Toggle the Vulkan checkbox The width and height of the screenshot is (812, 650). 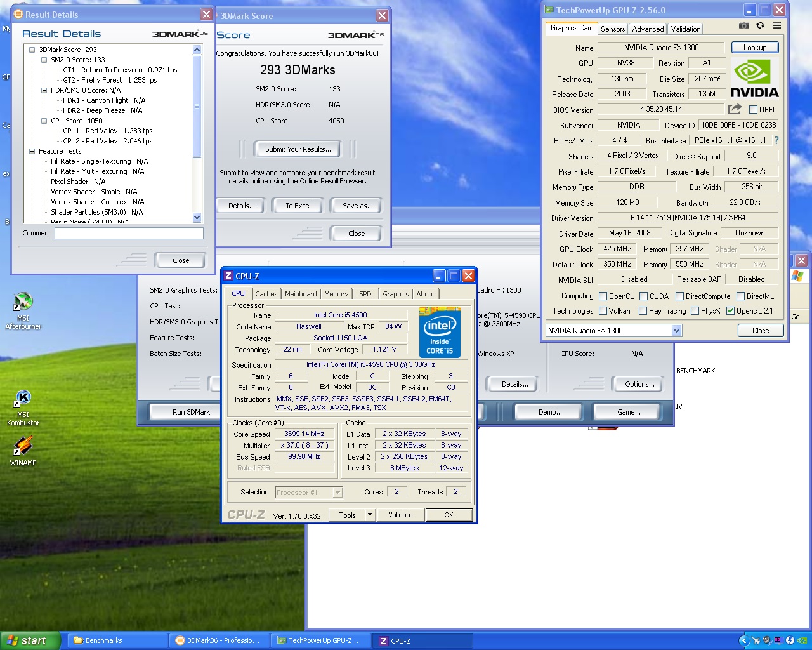[603, 310]
